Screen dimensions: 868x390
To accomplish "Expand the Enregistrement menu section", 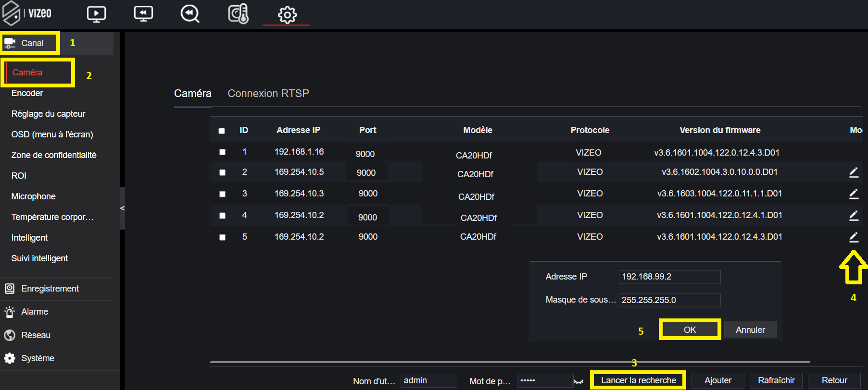I will pos(50,289).
